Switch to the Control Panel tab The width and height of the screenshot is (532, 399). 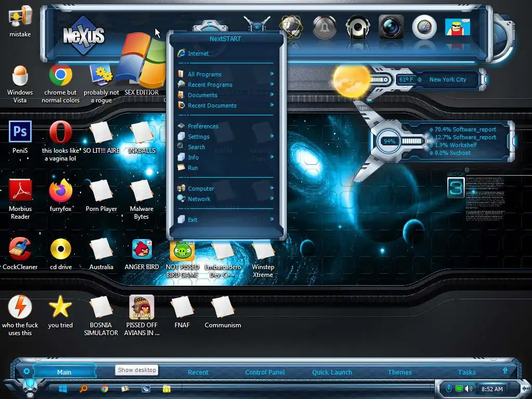coord(264,372)
